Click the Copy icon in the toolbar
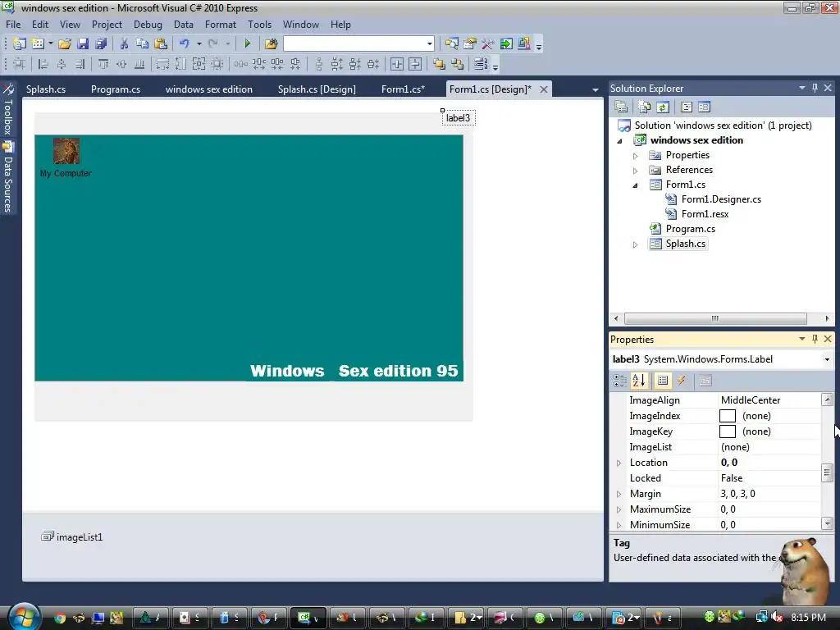Image resolution: width=840 pixels, height=630 pixels. [142, 44]
